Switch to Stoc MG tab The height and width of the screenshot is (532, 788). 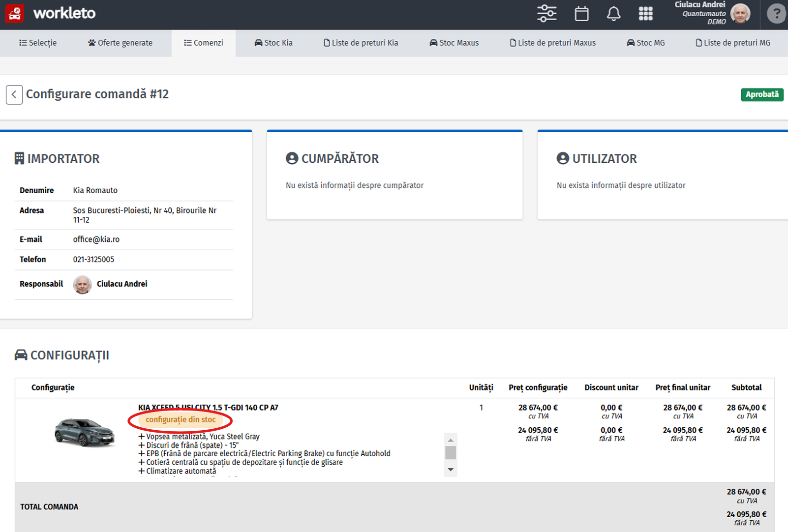tap(646, 43)
